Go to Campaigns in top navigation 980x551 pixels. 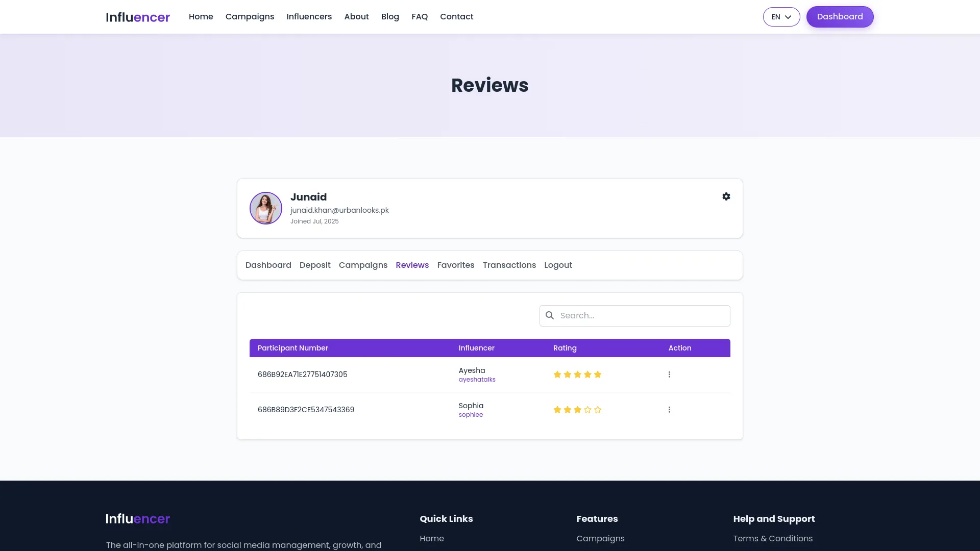pos(250,17)
